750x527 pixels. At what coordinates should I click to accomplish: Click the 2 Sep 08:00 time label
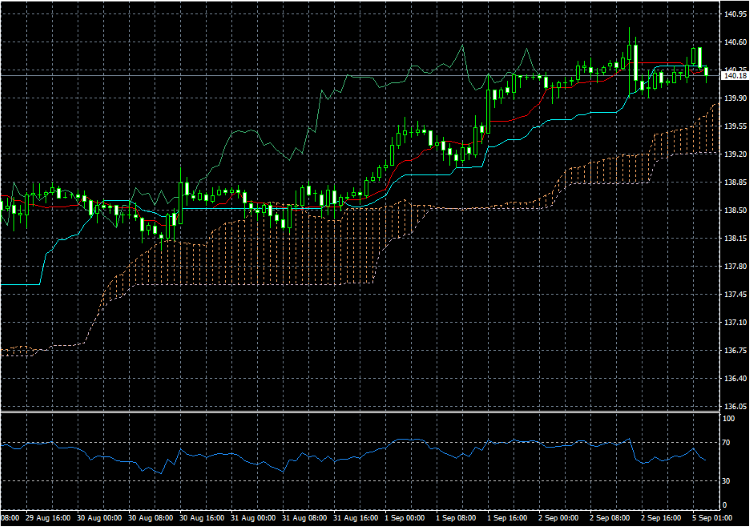pyautogui.click(x=609, y=518)
